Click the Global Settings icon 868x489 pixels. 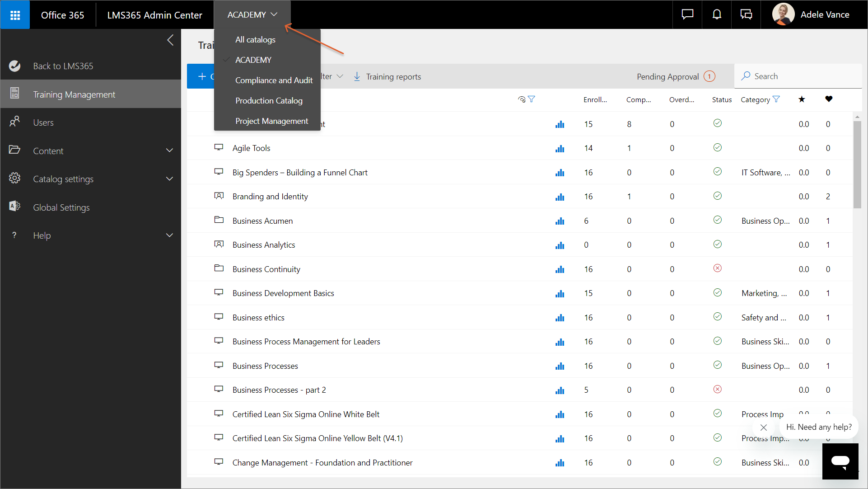15,207
